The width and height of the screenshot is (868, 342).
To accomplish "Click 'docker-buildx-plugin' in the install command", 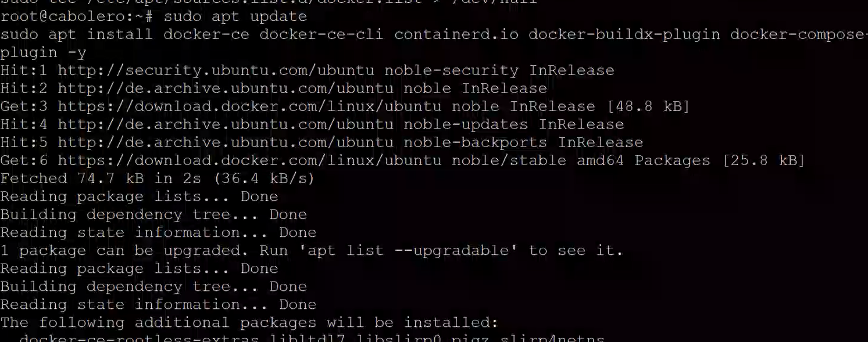I will point(624,34).
